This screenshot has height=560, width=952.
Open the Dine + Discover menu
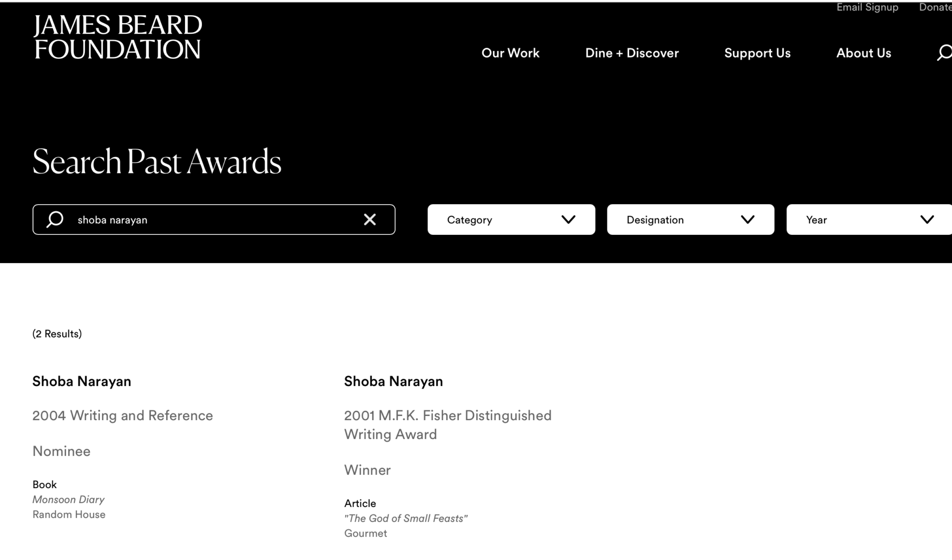click(x=632, y=53)
